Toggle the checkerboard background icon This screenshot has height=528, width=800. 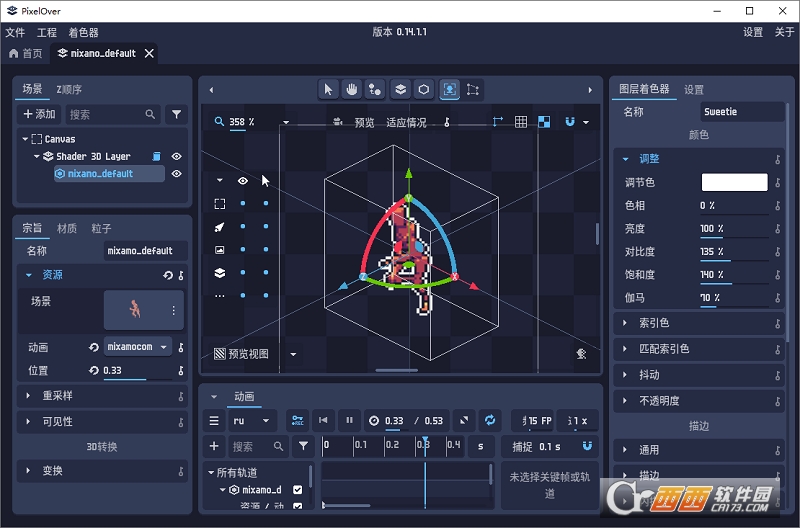(544, 122)
